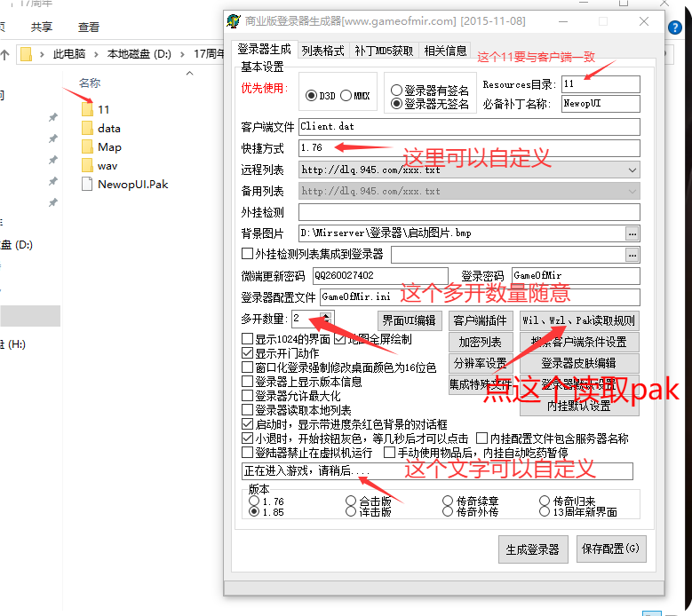Select 合击版 version radio button

click(351, 501)
